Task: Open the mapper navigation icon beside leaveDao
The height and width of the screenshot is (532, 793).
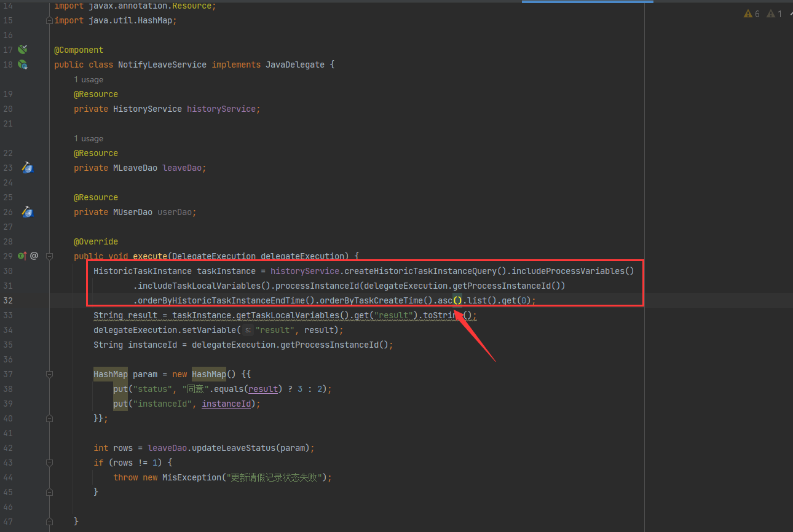Action: pyautogui.click(x=27, y=168)
